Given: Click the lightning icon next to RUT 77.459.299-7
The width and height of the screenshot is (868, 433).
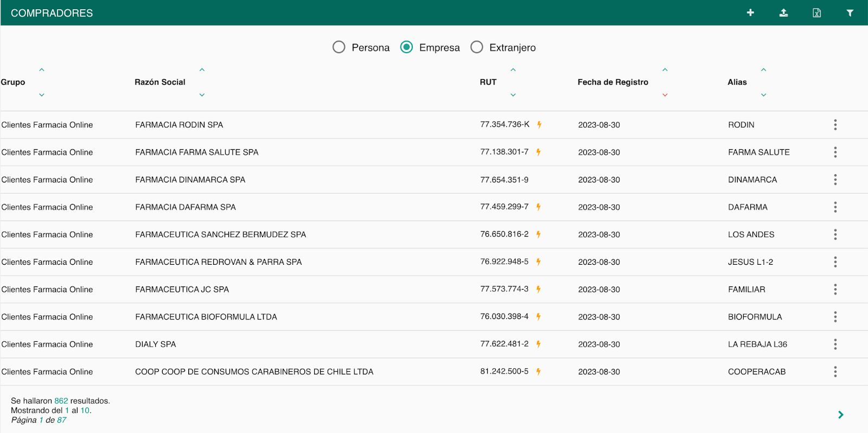Looking at the screenshot, I should 539,207.
